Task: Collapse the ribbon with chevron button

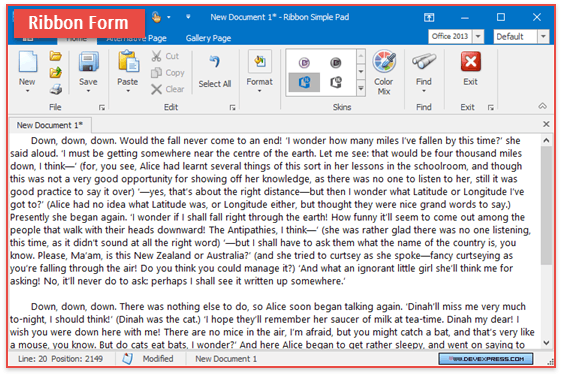Action: point(543,106)
